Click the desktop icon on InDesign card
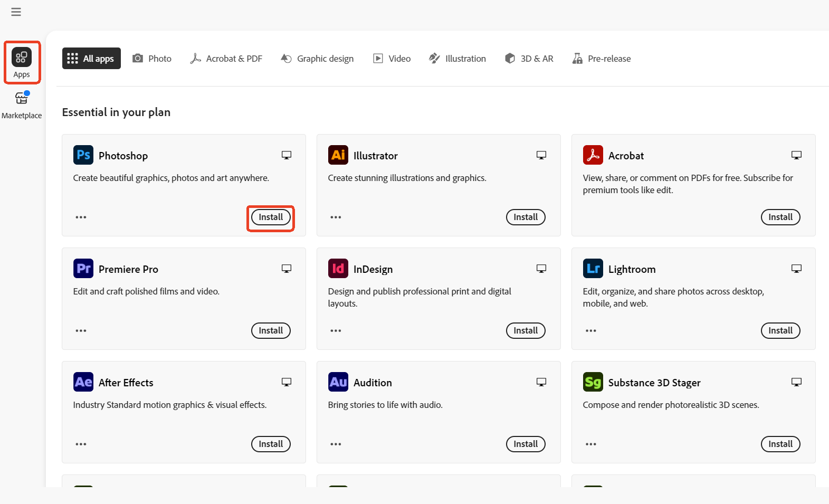Viewport: 829px width, 504px height. pyautogui.click(x=541, y=269)
